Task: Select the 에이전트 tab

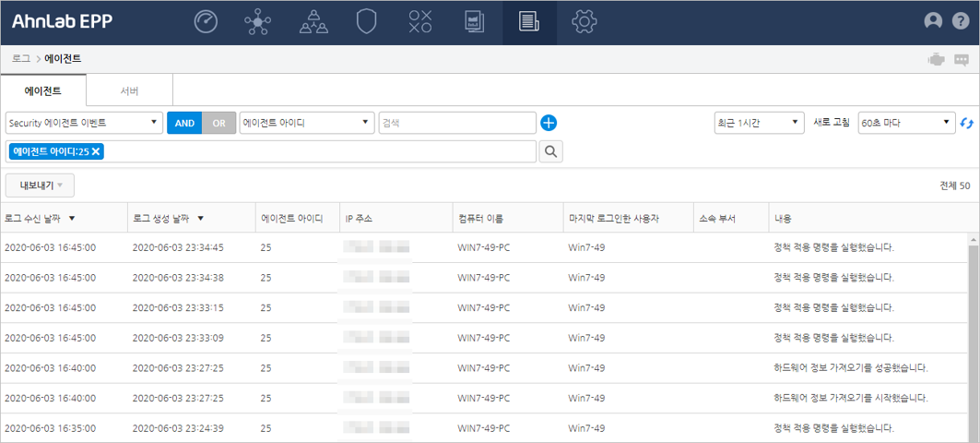Action: (x=43, y=91)
